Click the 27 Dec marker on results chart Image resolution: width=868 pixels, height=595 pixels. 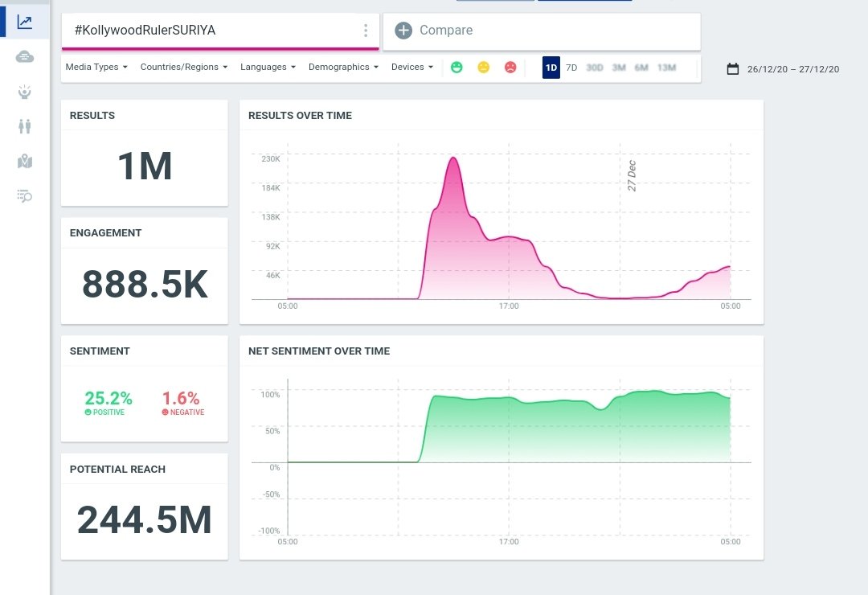(x=632, y=175)
